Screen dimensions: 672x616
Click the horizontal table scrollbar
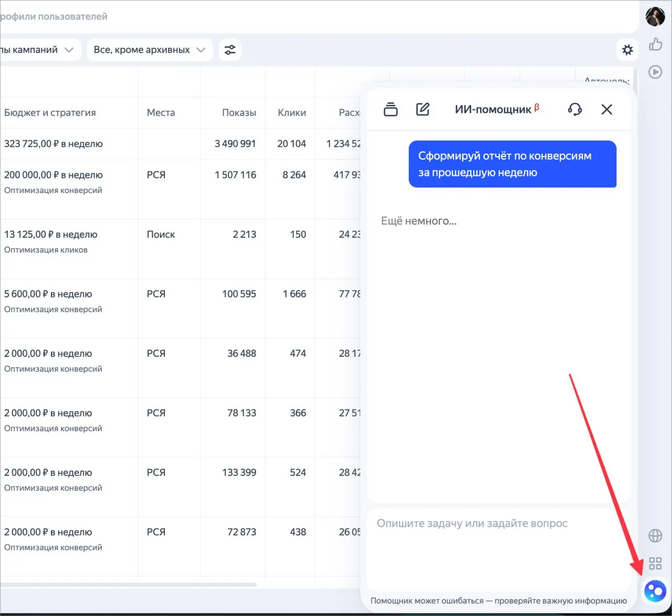tap(128, 585)
